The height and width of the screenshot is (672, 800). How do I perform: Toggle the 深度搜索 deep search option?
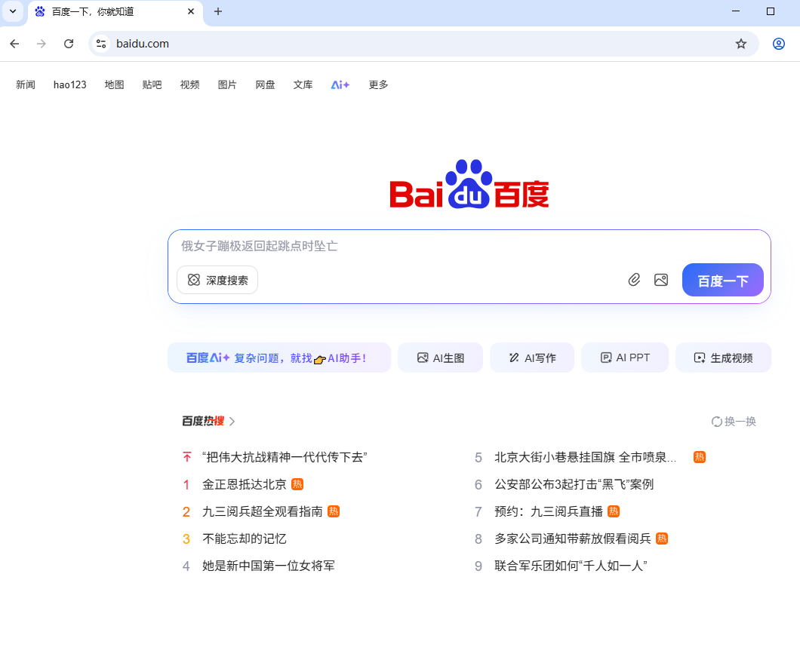[217, 280]
